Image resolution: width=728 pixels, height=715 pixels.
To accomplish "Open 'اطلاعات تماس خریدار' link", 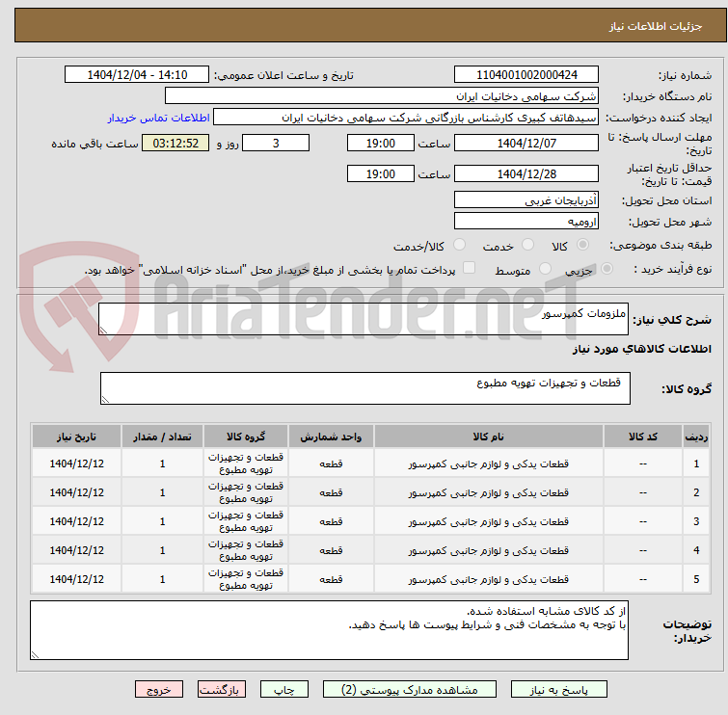I will tap(159, 118).
